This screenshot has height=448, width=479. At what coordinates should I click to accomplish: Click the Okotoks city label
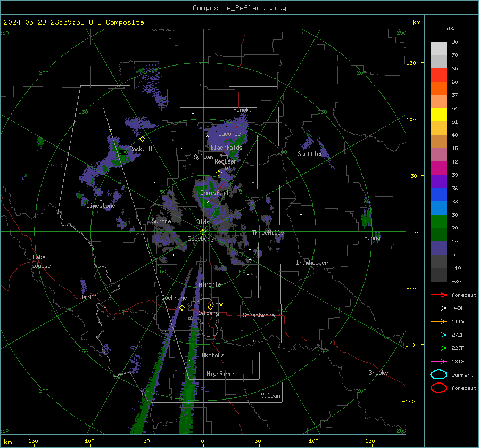pyautogui.click(x=213, y=355)
